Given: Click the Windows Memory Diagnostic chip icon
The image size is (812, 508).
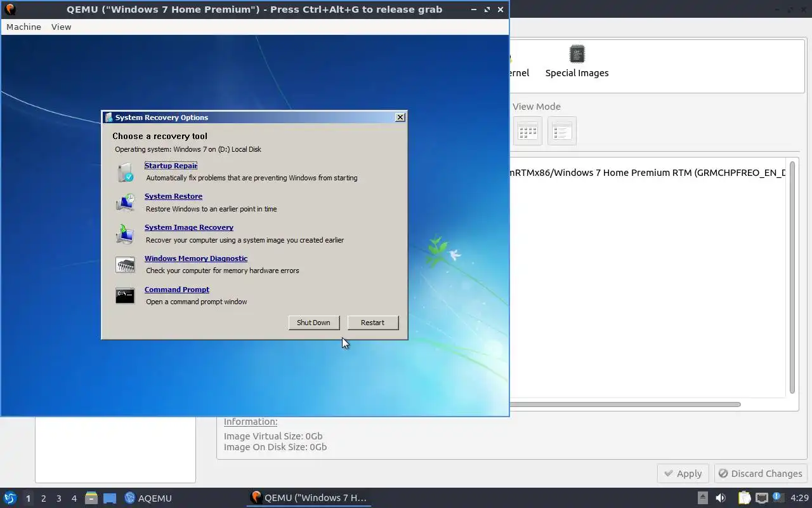Looking at the screenshot, I should (125, 265).
